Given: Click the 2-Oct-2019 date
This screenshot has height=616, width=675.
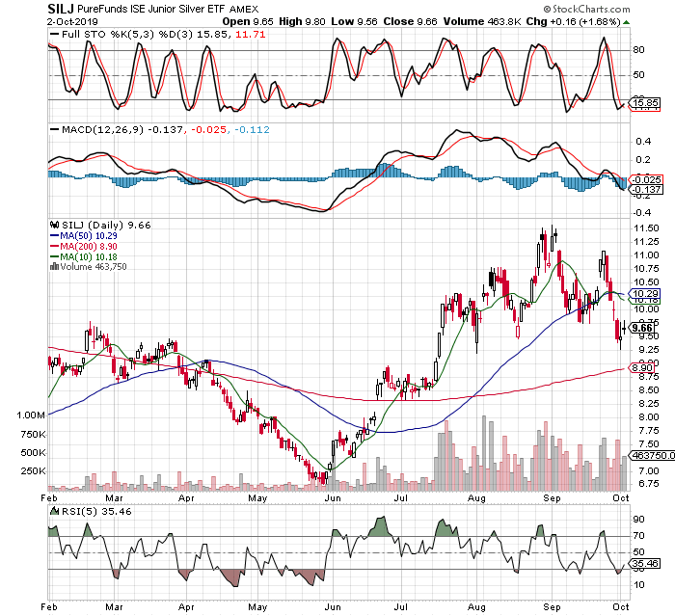Looking at the screenshot, I should [x=72, y=21].
